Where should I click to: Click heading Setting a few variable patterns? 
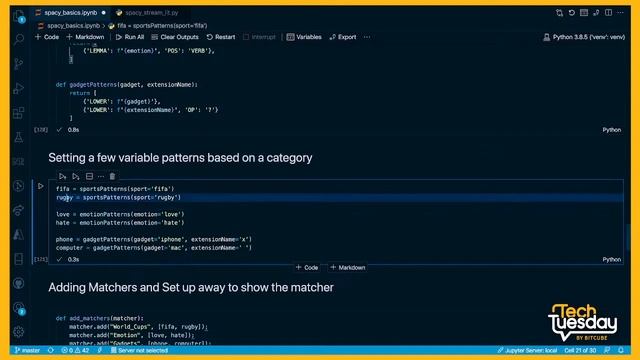[x=180, y=158]
